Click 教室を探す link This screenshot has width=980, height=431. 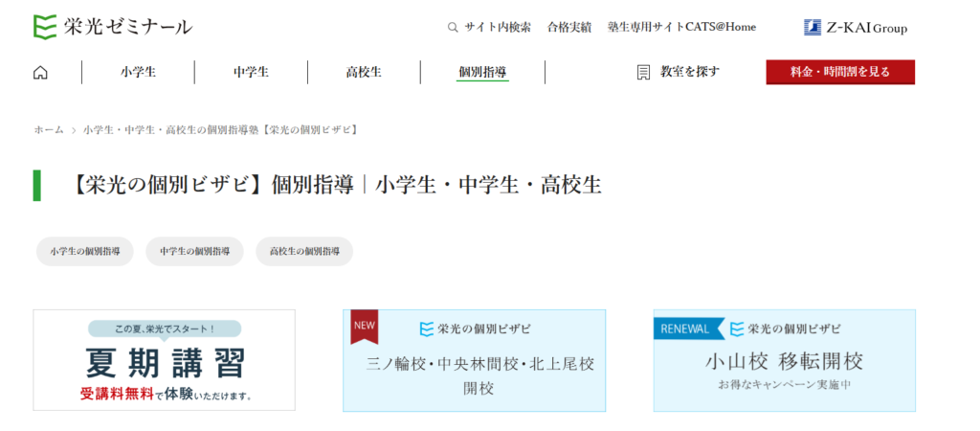[690, 72]
